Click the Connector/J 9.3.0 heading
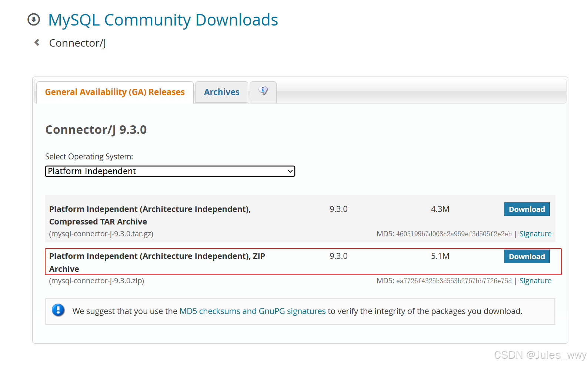Viewport: 588px width, 365px height. pos(96,130)
